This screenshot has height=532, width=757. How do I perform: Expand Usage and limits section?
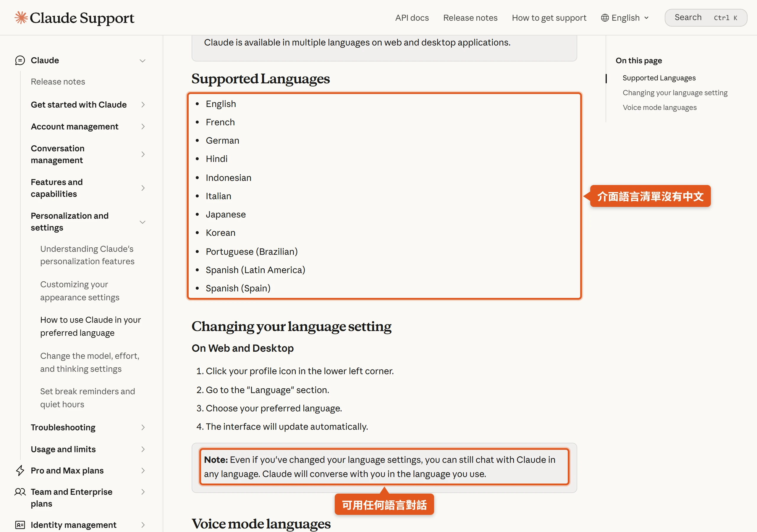(x=143, y=449)
